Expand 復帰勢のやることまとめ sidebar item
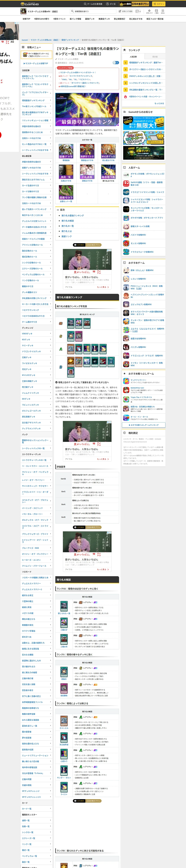Viewport: 186px width, 868px height. 37,132
